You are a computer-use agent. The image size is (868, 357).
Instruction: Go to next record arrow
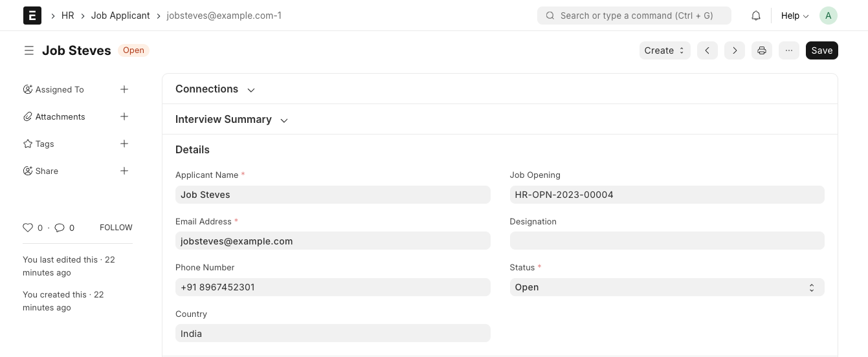tap(734, 50)
